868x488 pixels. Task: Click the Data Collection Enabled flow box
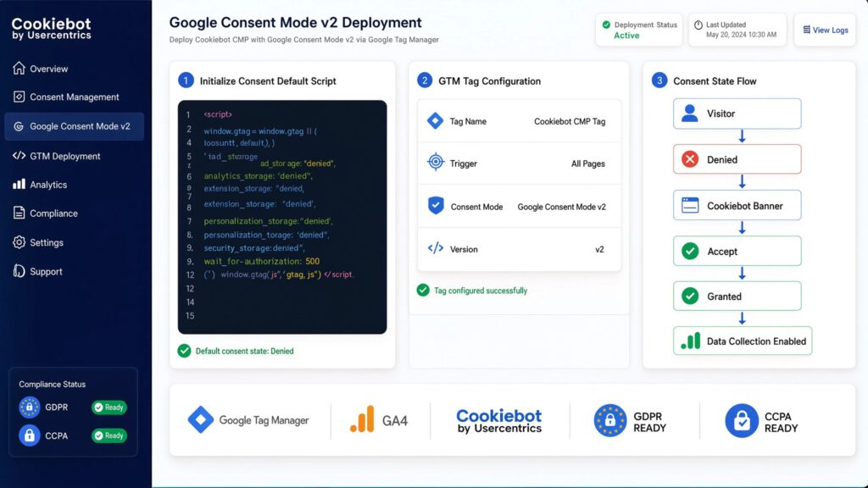point(743,341)
